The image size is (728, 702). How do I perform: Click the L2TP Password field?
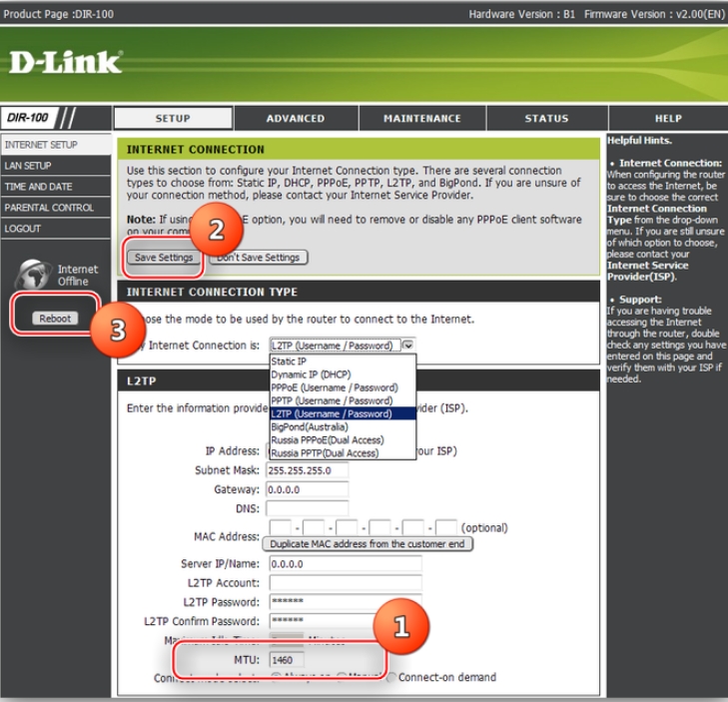point(346,602)
